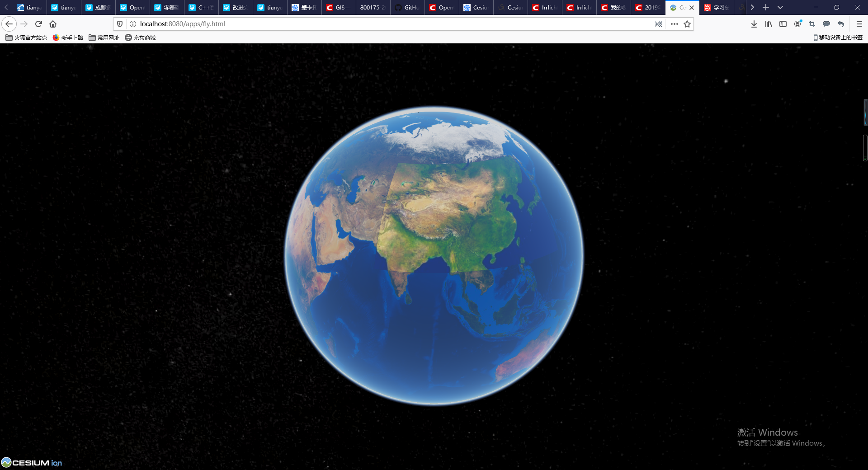Open a new tab
The height and width of the screenshot is (470, 868).
pos(766,7)
